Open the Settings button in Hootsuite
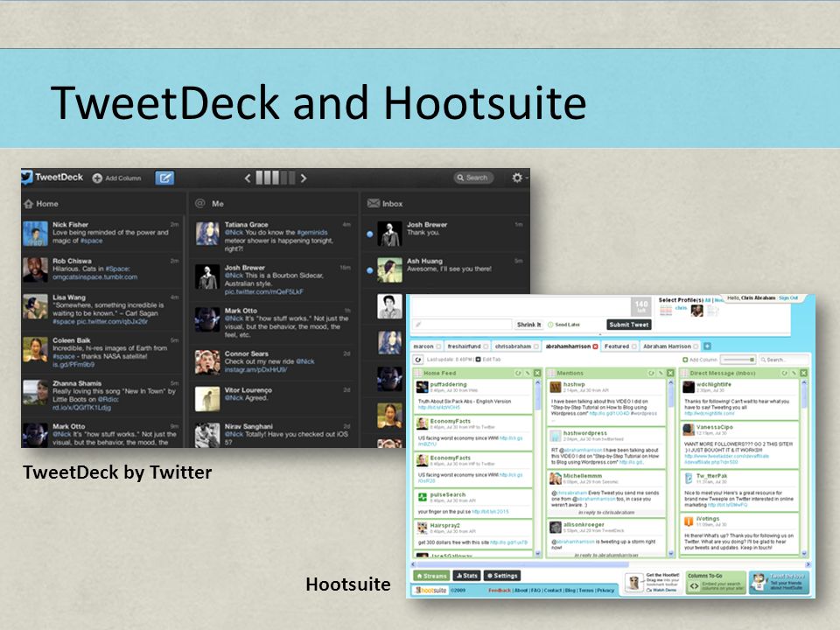This screenshot has width=840, height=630. coord(502,576)
